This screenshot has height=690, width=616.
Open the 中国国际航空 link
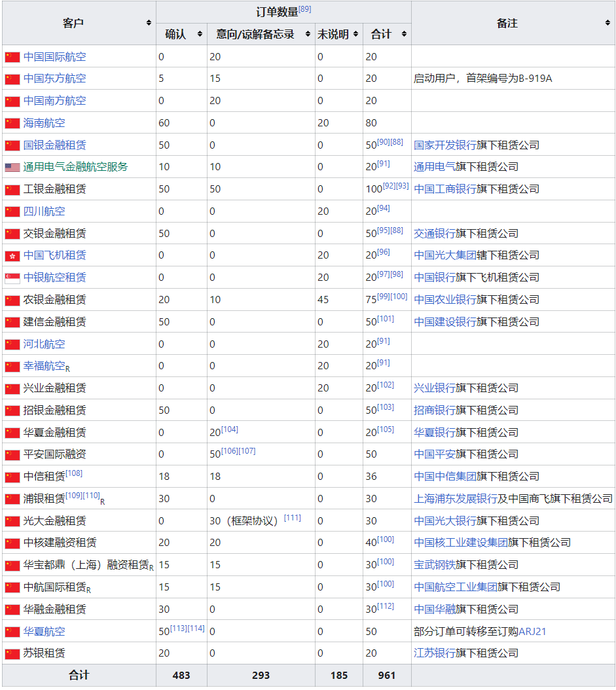(x=54, y=57)
